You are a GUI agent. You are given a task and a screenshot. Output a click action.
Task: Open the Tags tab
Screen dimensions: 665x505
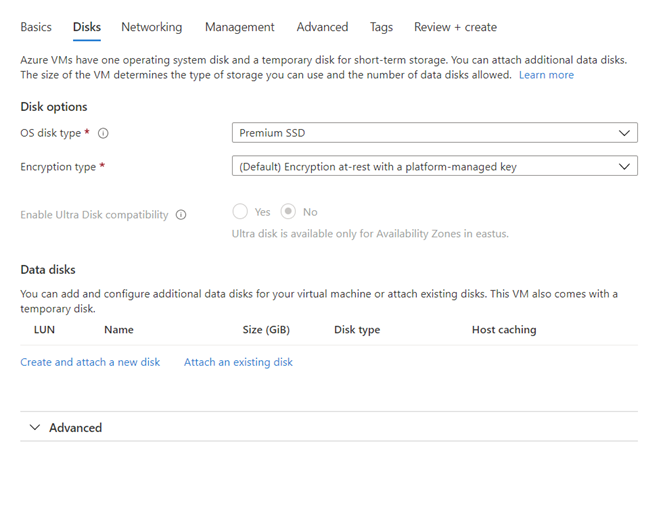[381, 27]
